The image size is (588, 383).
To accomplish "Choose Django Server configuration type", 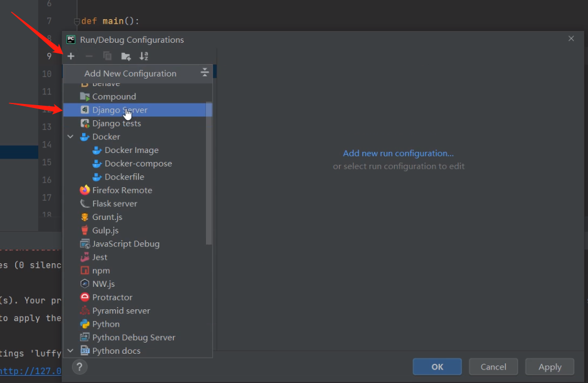I will coord(138,110).
